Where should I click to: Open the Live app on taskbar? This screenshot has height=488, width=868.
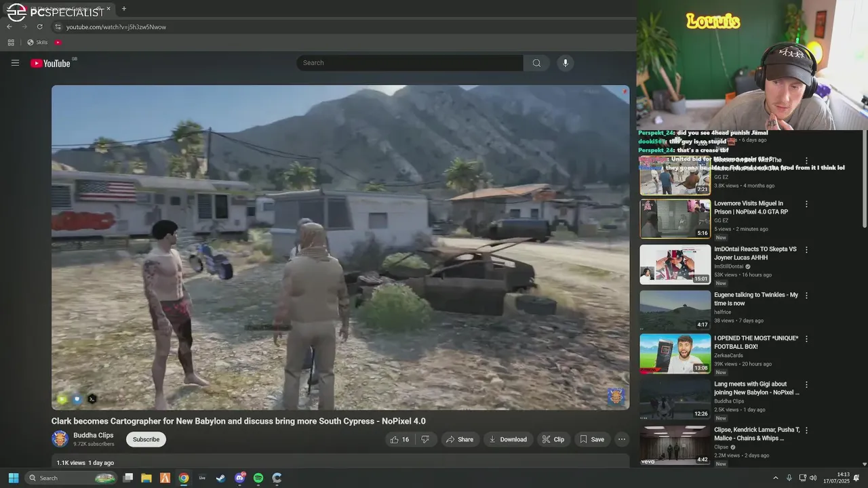(202, 478)
